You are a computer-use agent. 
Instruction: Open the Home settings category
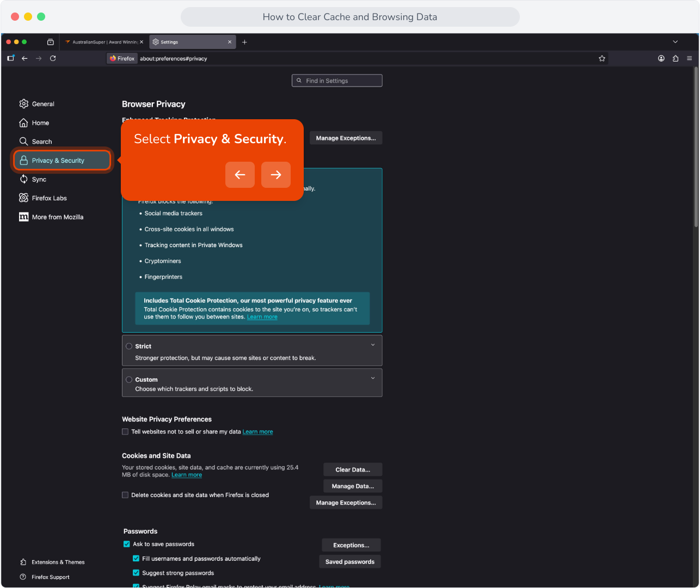(34, 123)
